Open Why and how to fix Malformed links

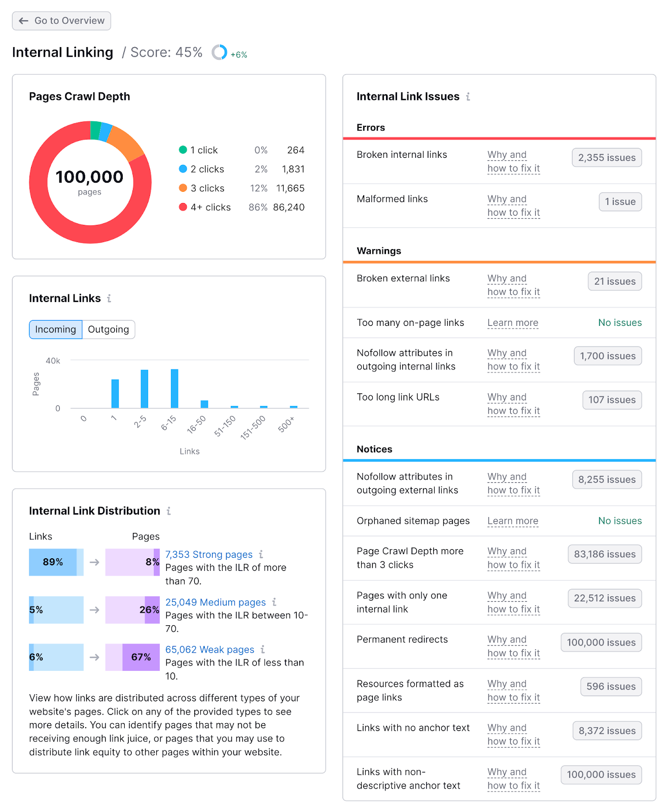coord(513,206)
